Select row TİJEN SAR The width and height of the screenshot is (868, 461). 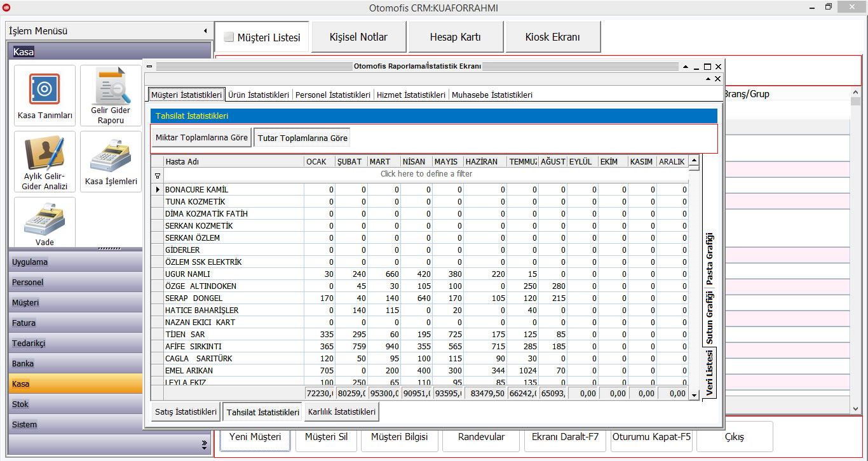pyautogui.click(x=420, y=335)
